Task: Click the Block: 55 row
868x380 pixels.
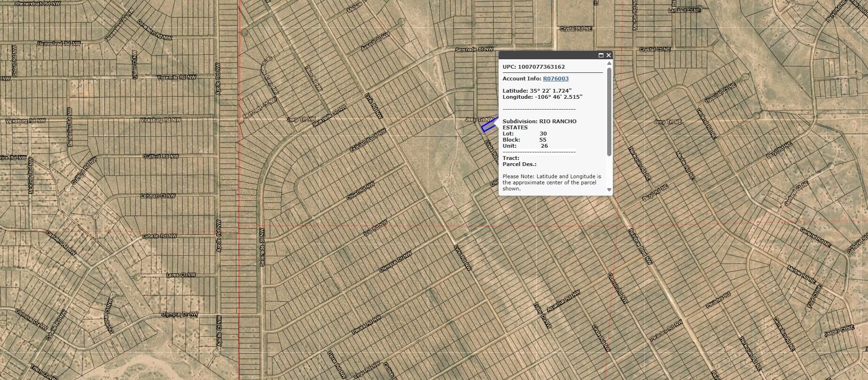Action: pyautogui.click(x=524, y=140)
